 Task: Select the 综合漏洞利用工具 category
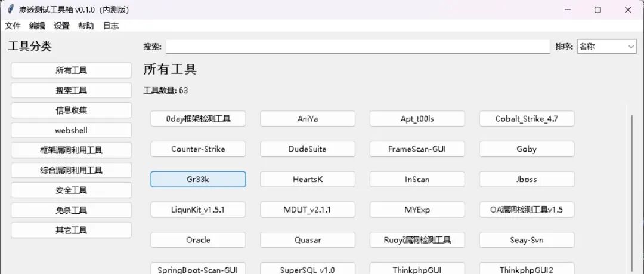[72, 170]
